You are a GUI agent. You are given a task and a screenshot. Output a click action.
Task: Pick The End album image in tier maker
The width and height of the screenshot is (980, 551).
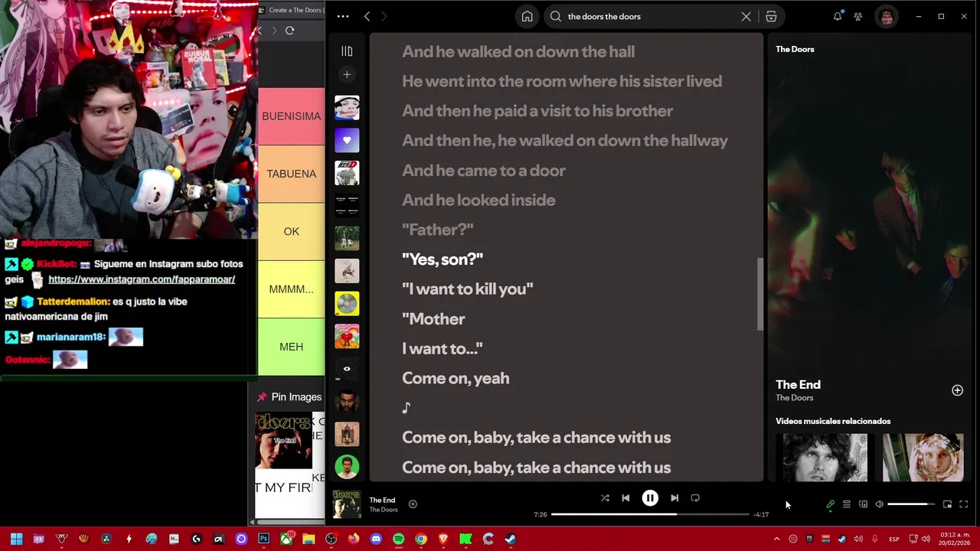(x=283, y=441)
